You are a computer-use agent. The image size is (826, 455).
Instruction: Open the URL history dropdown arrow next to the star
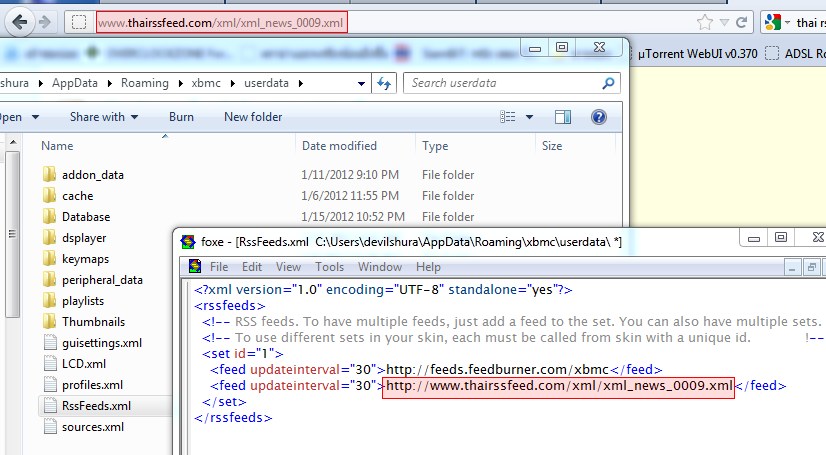724,23
